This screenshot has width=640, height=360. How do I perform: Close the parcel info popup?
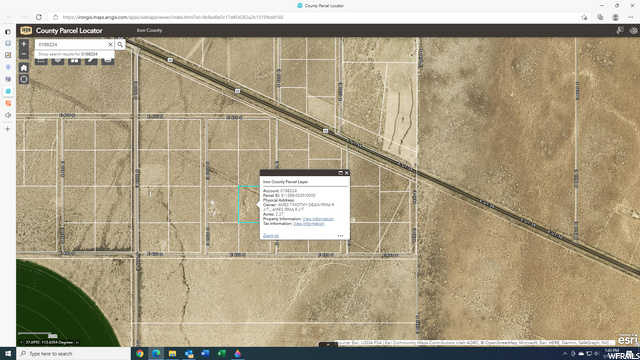click(x=347, y=173)
